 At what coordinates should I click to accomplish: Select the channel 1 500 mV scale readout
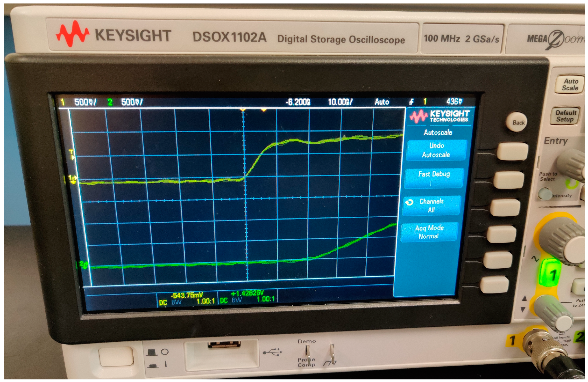85,102
